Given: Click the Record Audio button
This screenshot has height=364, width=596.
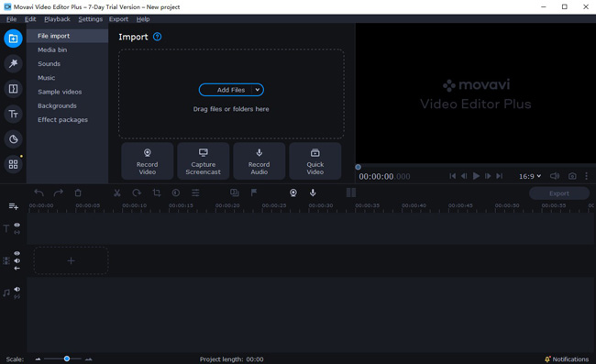Looking at the screenshot, I should 259,161.
